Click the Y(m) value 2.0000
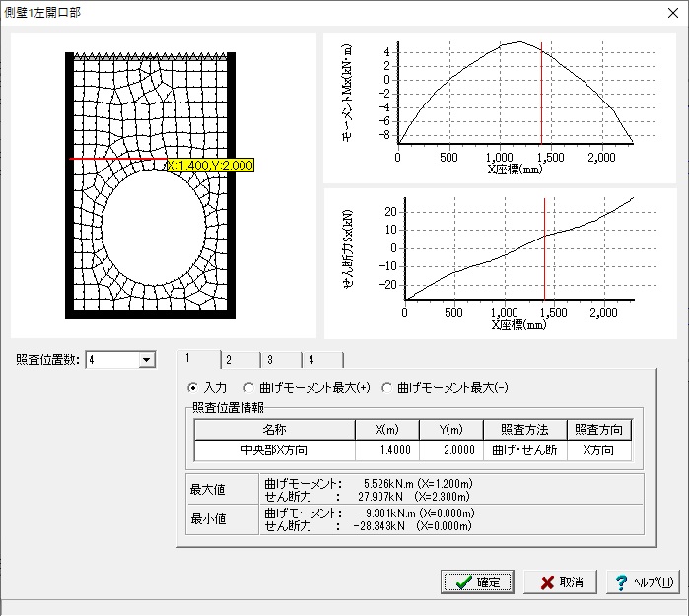This screenshot has height=616, width=689. 451,449
